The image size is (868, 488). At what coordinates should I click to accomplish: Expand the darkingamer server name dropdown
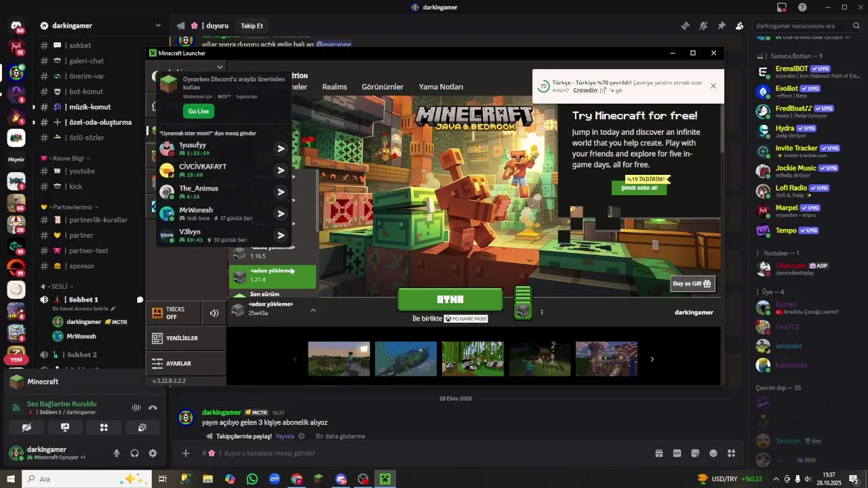coord(158,26)
